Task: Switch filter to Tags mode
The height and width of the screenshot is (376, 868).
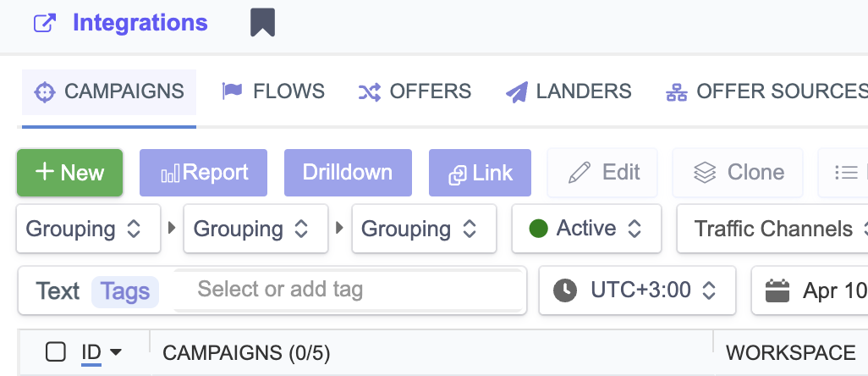Action: click(x=125, y=291)
